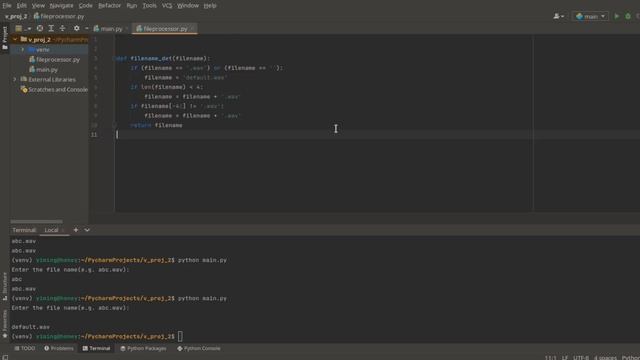Hide the project panel with minus icon
640x360 pixels.
pyautogui.click(x=87, y=28)
